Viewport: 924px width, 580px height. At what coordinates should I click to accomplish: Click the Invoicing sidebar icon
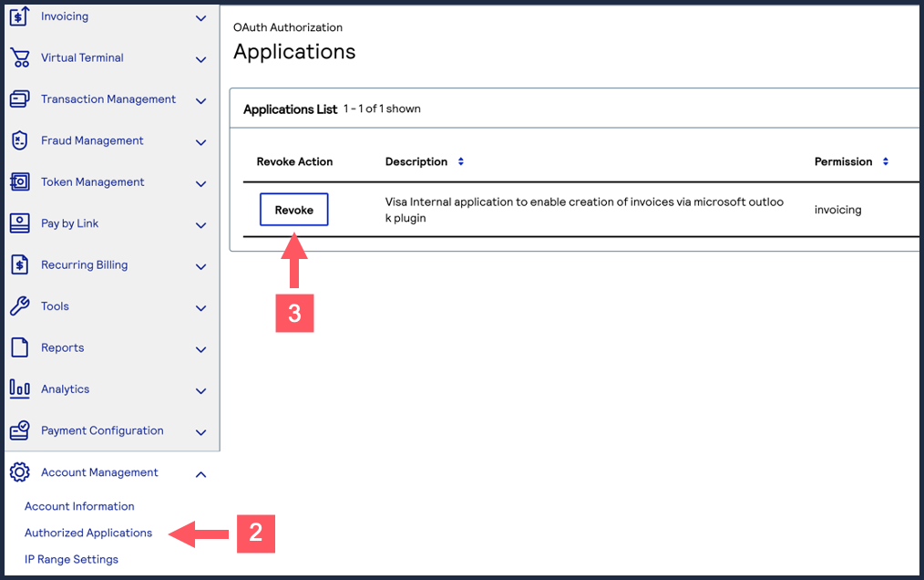point(19,17)
